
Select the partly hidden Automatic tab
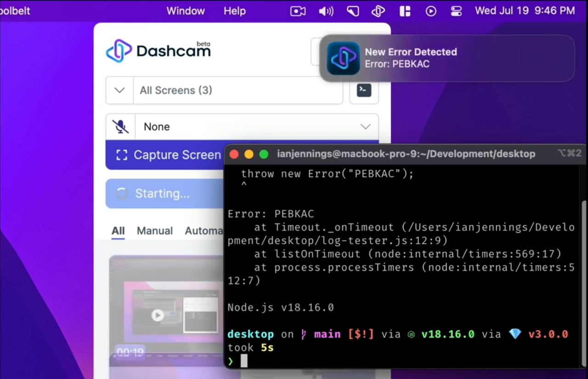204,231
